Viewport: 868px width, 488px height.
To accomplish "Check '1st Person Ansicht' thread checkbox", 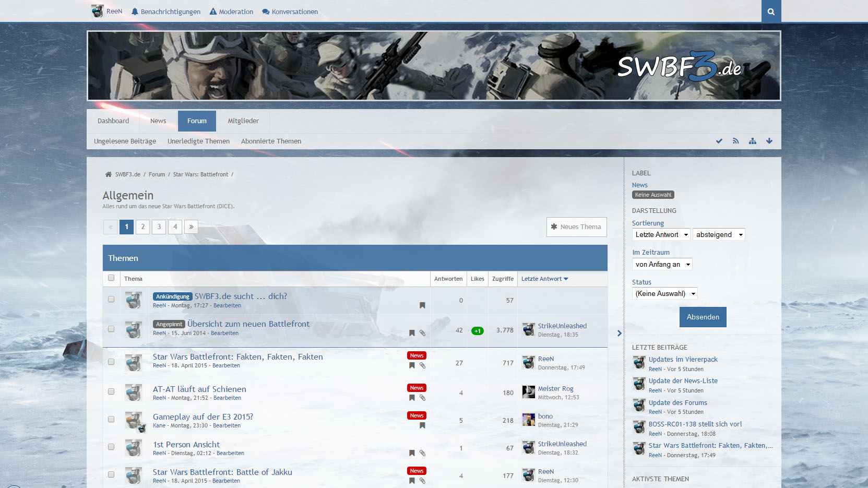I will point(111,447).
